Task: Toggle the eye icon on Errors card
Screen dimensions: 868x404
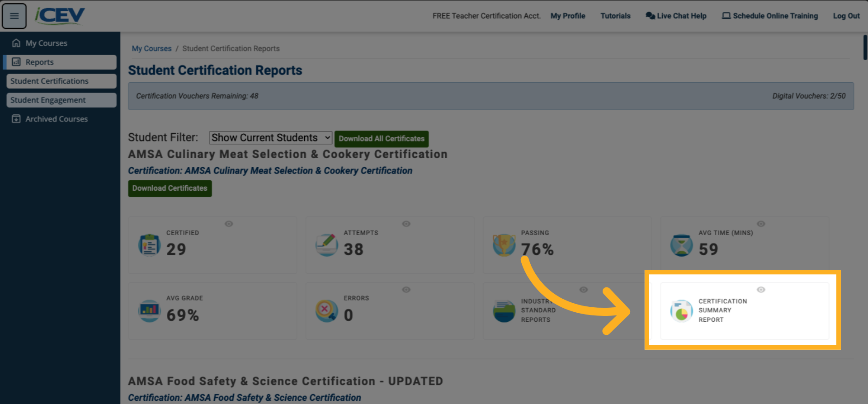Action: point(406,290)
